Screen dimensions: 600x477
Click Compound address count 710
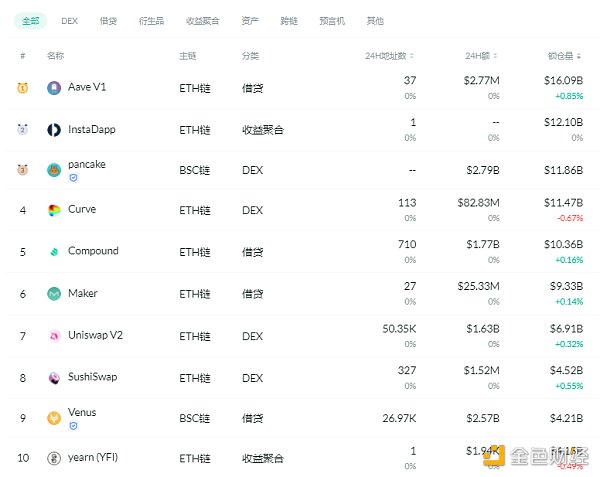[407, 244]
